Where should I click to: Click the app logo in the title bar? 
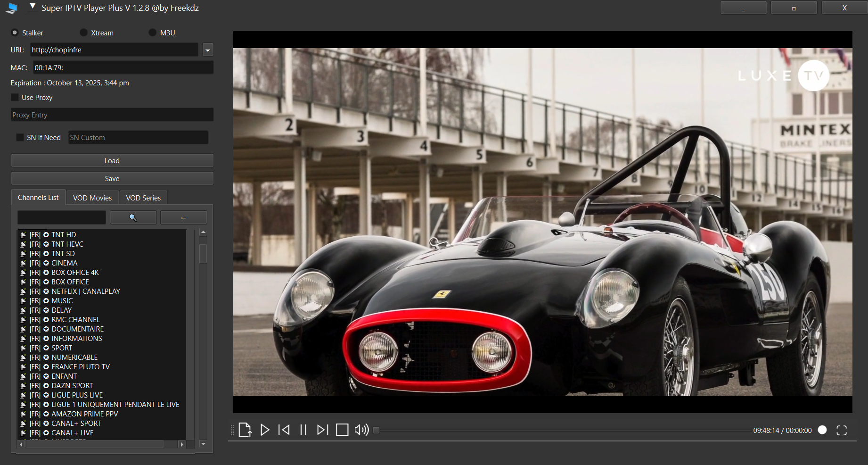coord(12,8)
